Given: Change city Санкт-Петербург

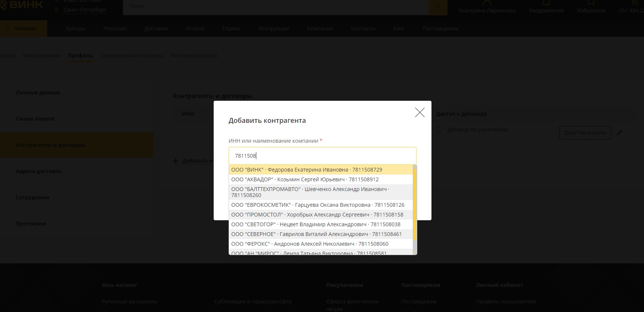Looking at the screenshot, I should (x=85, y=10).
